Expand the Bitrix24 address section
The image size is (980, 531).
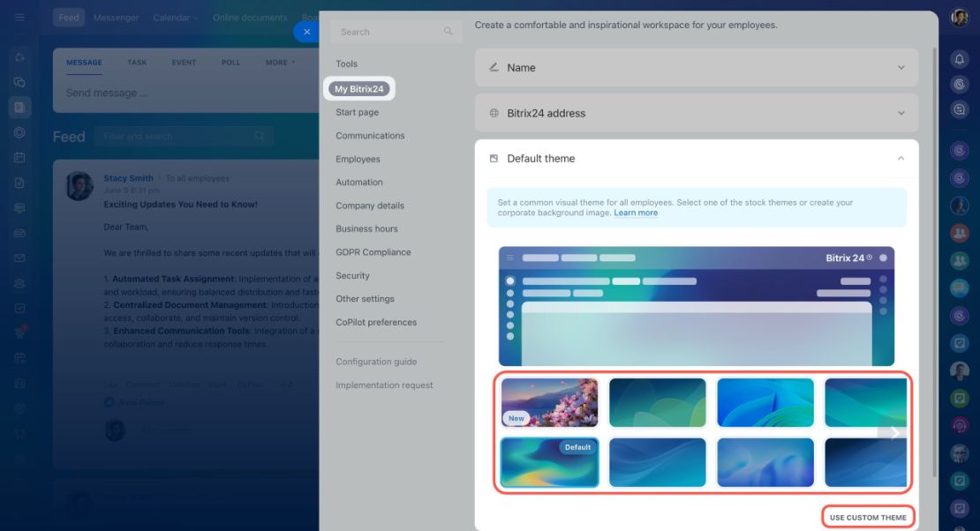(697, 113)
